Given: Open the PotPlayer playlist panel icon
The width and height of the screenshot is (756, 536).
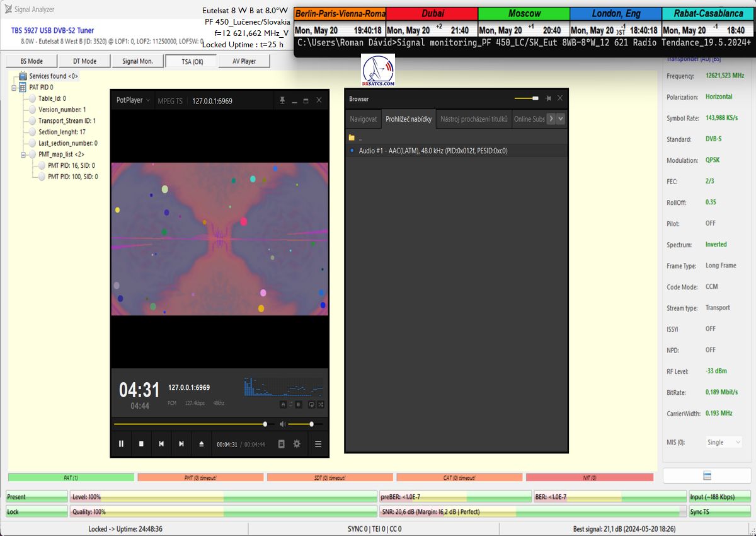Looking at the screenshot, I should 282,444.
